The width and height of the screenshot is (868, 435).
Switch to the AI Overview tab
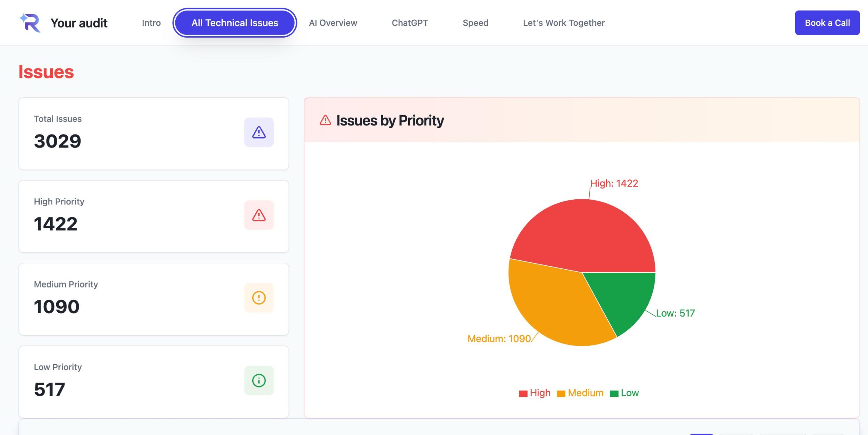click(x=333, y=23)
